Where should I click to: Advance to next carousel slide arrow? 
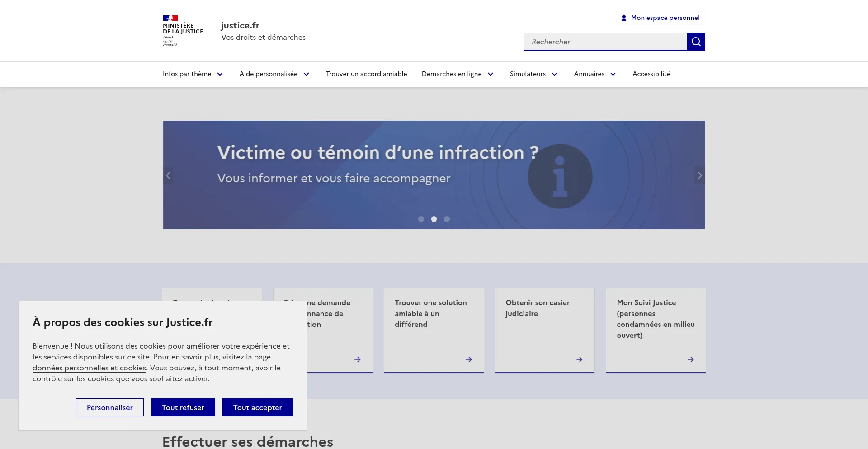(x=699, y=175)
